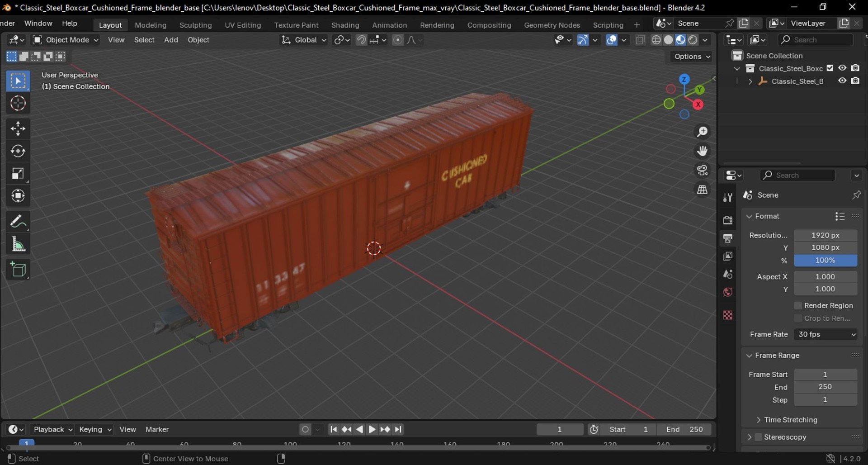Image resolution: width=868 pixels, height=465 pixels.
Task: Open the World properties tab
Action: click(727, 292)
